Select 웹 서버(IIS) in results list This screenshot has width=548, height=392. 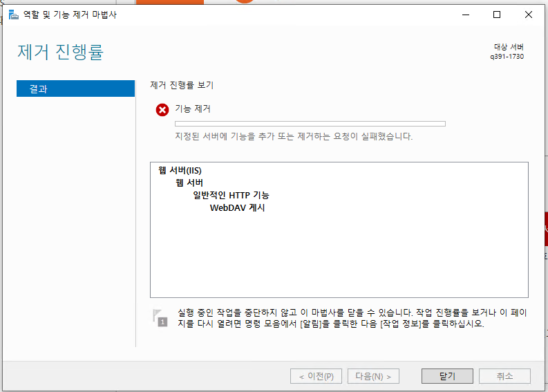pos(180,171)
